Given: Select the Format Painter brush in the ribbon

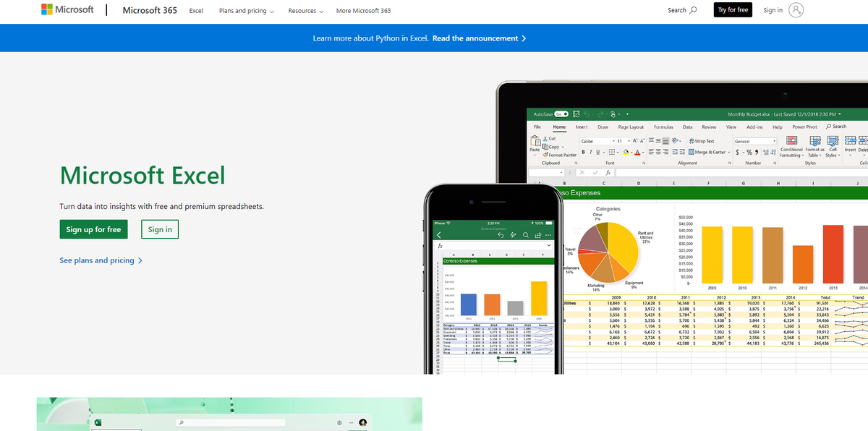Looking at the screenshot, I should (545, 155).
